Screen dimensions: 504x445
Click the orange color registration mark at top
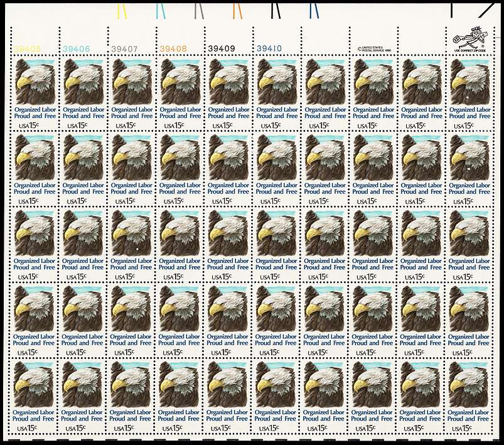pyautogui.click(x=237, y=11)
